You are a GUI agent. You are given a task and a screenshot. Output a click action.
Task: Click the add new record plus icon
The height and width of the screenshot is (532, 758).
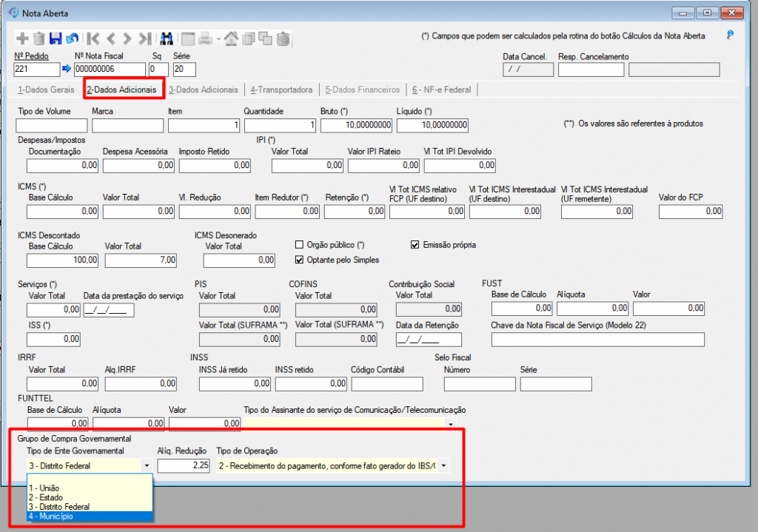[x=23, y=38]
